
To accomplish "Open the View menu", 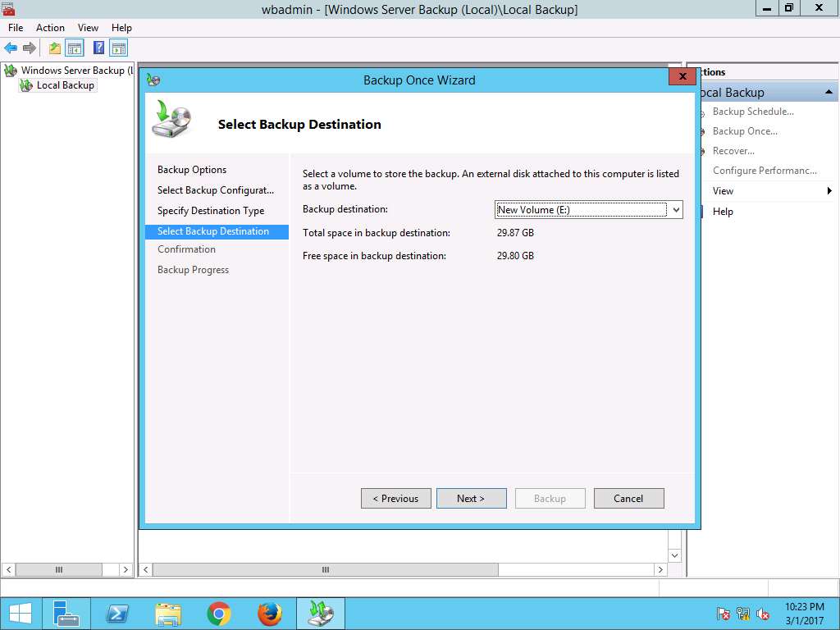I will click(88, 28).
